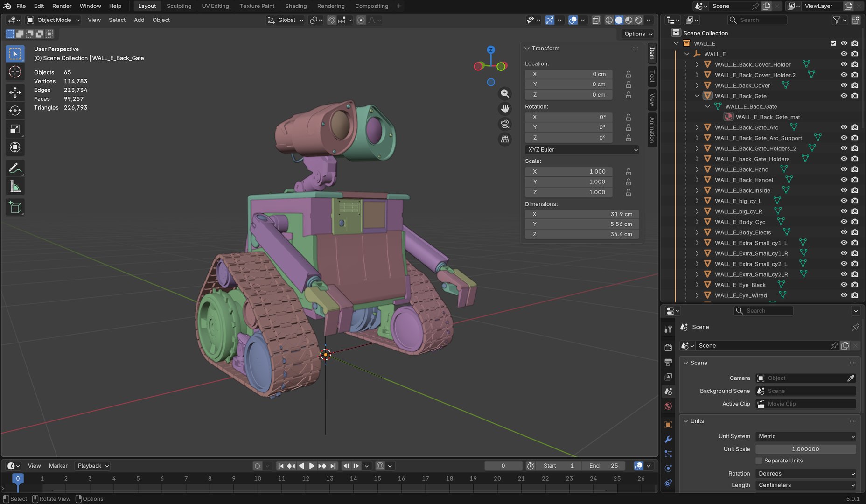This screenshot has height=504, width=866.
Task: Disable render for WALL_E_Eye_Black
Action: tap(855, 285)
